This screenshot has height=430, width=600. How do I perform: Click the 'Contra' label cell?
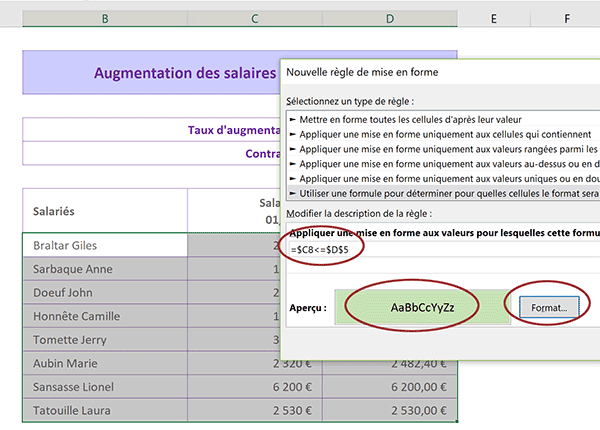click(x=152, y=153)
